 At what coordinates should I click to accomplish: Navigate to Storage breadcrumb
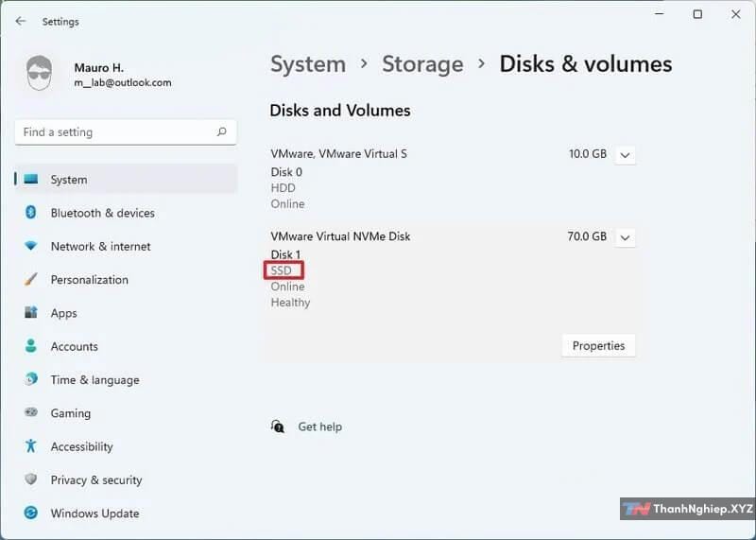(422, 64)
